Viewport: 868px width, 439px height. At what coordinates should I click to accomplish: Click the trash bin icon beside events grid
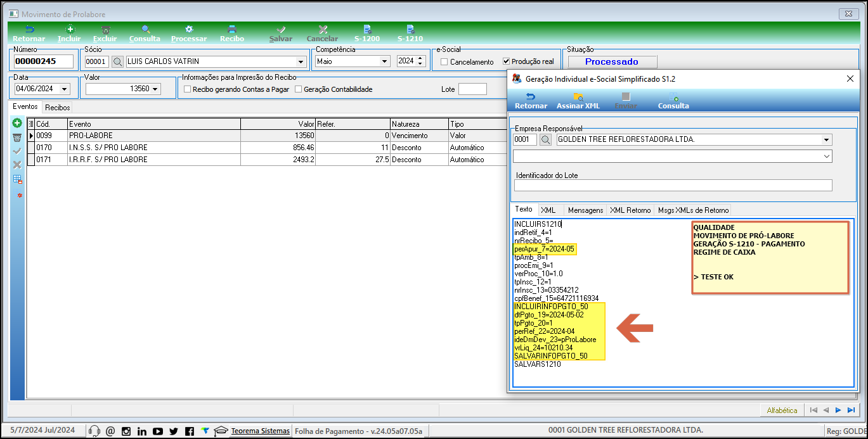point(17,137)
